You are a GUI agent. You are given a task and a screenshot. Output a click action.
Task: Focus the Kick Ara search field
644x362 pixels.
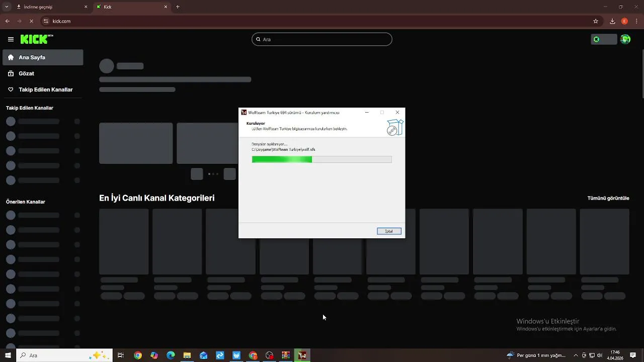tap(322, 39)
